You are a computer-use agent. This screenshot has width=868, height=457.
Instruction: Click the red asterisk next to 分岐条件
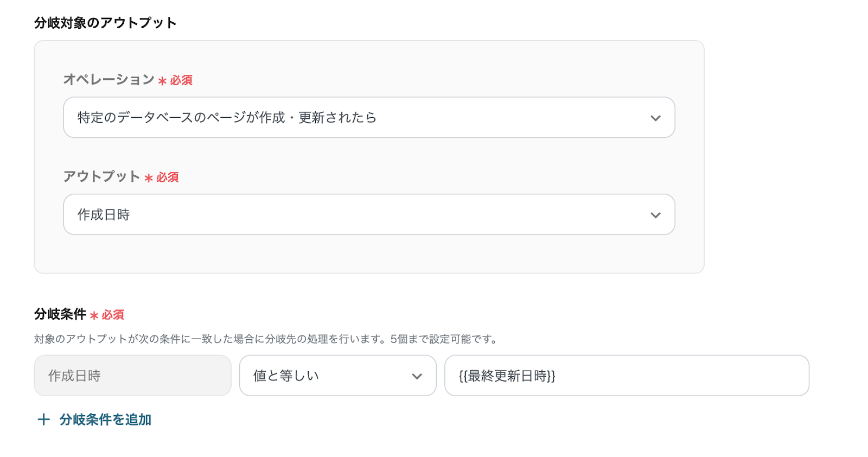(94, 315)
